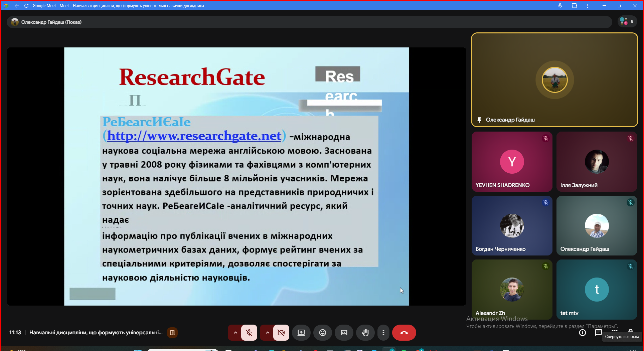The image size is (644, 351).
Task: Open more options in the call controls
Action: [x=383, y=333]
